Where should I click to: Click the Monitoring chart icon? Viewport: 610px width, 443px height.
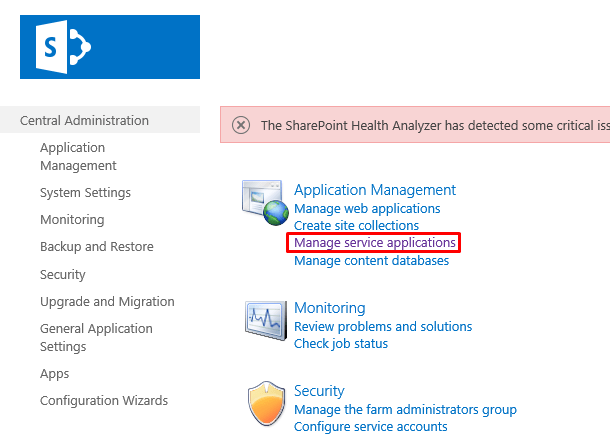pos(266,320)
